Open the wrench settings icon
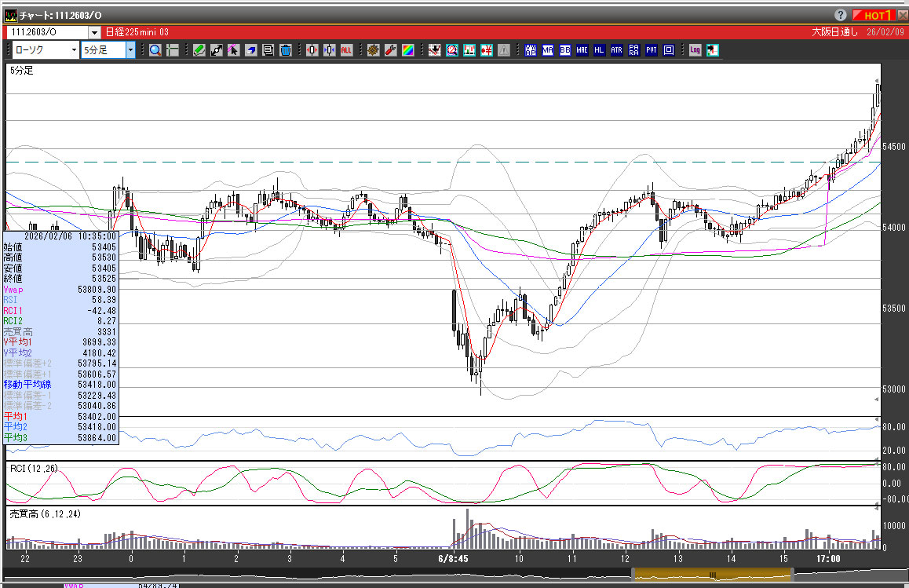Screen dimensions: 909x588 pos(390,50)
